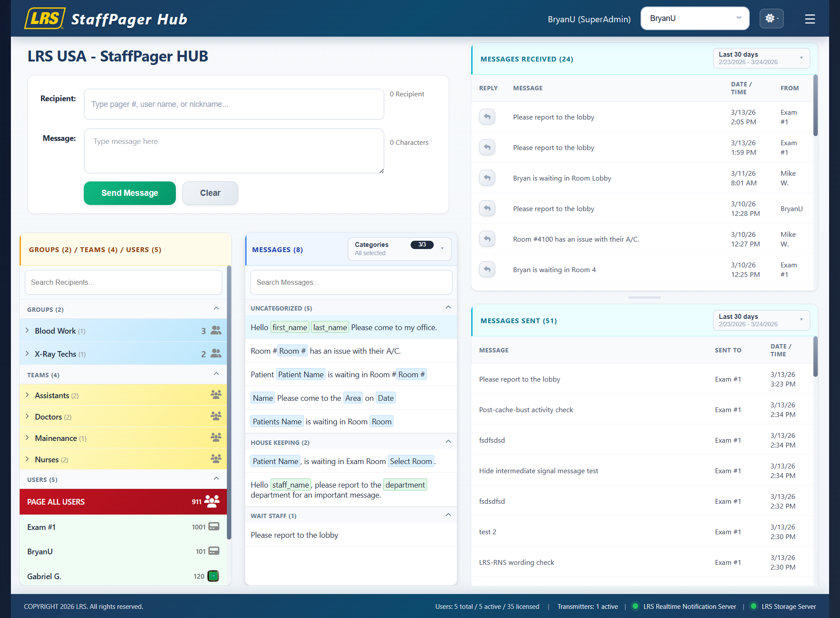840x618 pixels.
Task: Open the theme settings gear button
Action: [x=771, y=18]
